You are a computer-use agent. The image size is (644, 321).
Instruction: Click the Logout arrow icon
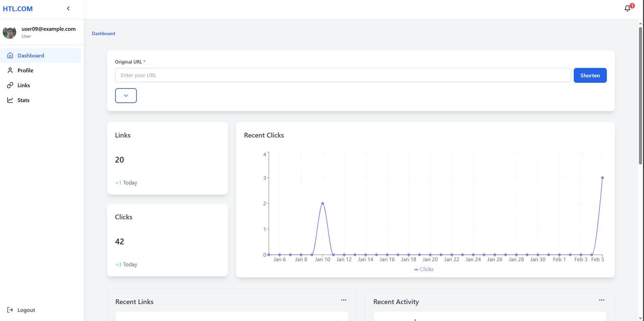pyautogui.click(x=10, y=310)
